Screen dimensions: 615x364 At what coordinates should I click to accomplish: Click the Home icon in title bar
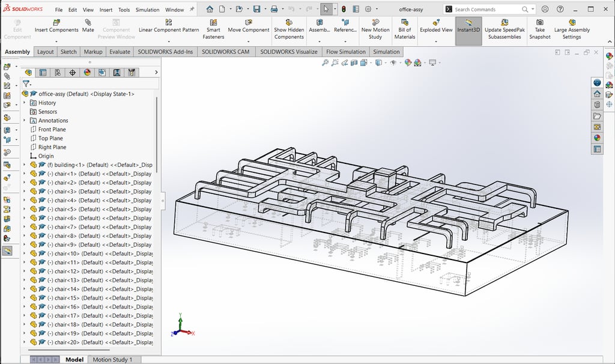click(209, 10)
